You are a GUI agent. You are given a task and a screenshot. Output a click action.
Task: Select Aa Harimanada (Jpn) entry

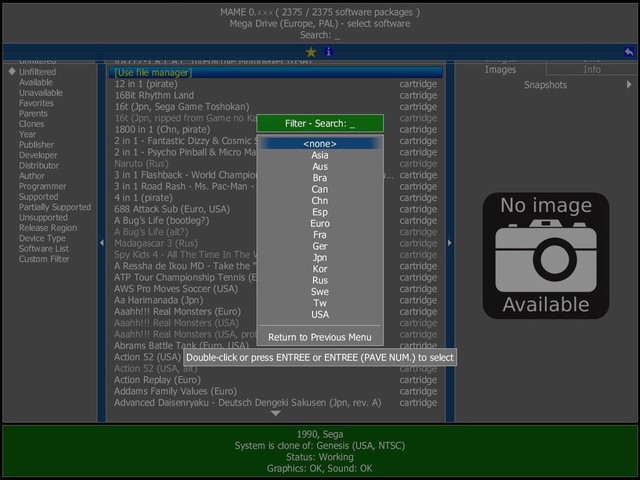point(276,300)
